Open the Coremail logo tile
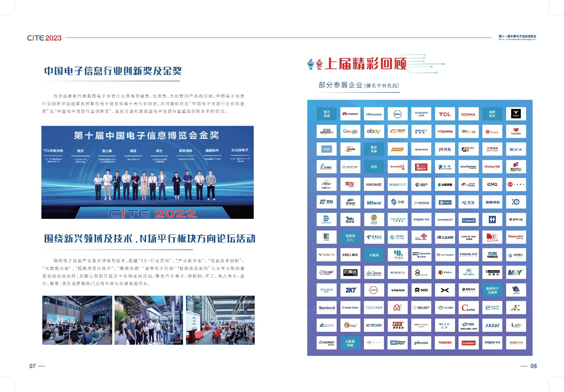Screen dimensions: 564x392 (x=469, y=220)
